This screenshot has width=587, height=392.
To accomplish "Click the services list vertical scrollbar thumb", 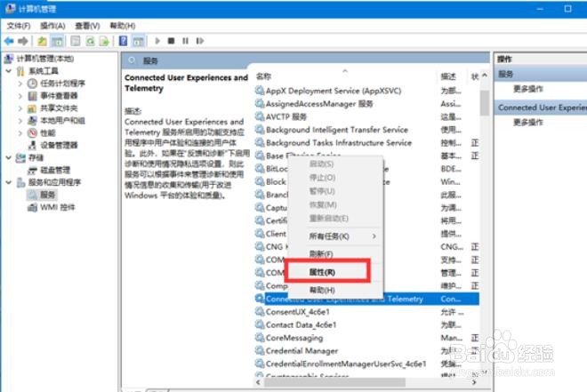I will pos(485,103).
